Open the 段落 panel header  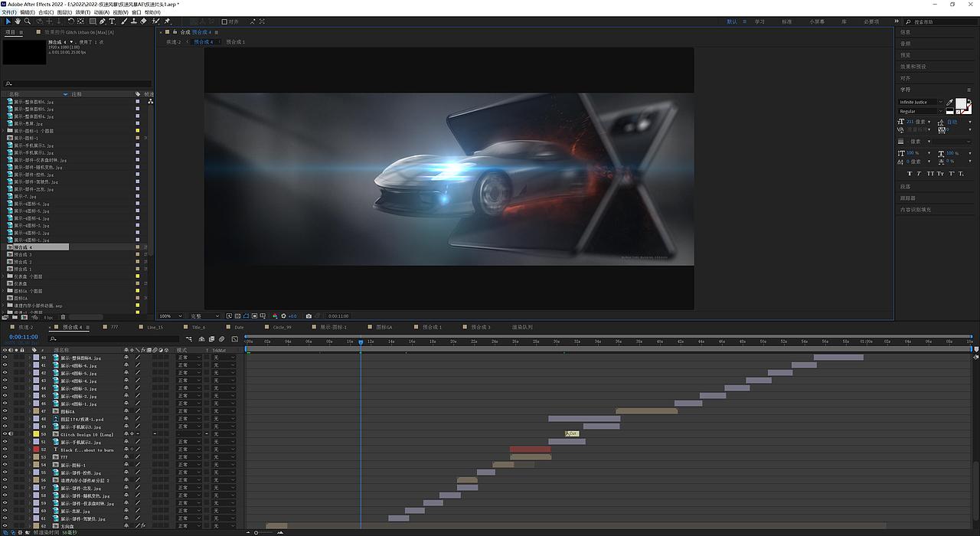pos(906,186)
